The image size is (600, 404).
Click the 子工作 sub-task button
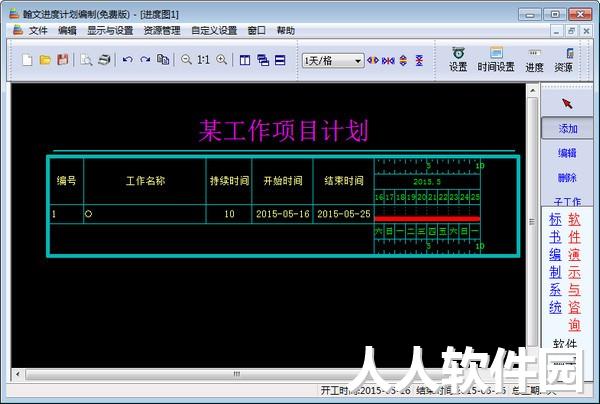pos(567,201)
